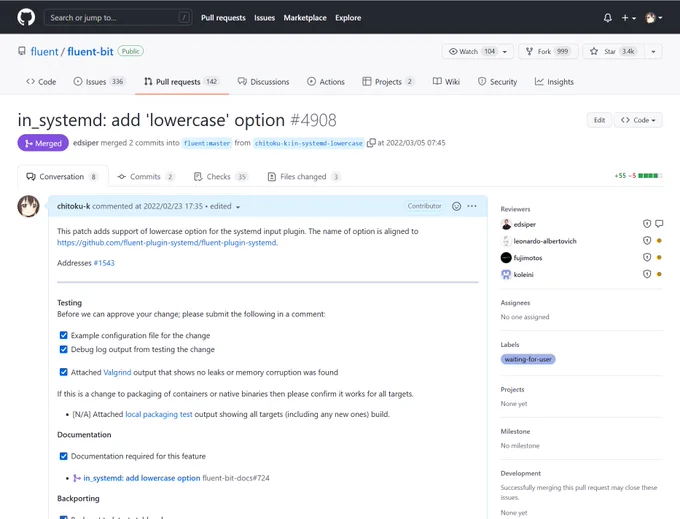
Task: Add a reaction with smiley icon
Action: click(456, 206)
